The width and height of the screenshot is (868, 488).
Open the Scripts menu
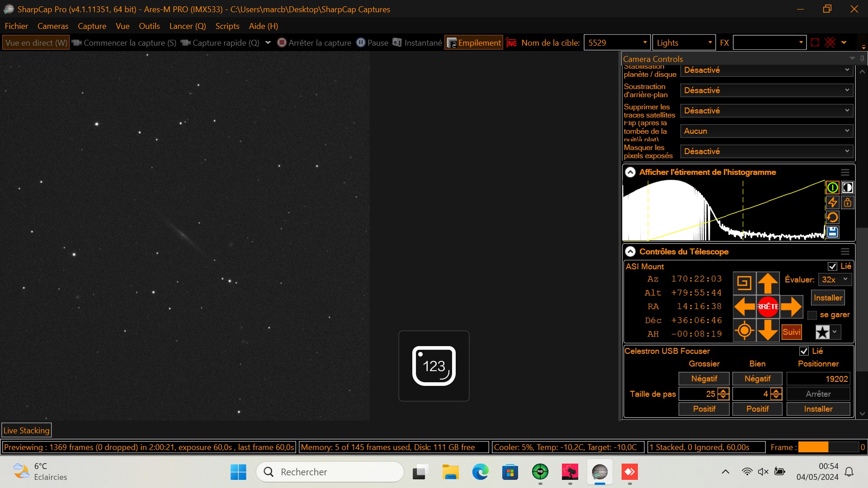click(x=227, y=26)
